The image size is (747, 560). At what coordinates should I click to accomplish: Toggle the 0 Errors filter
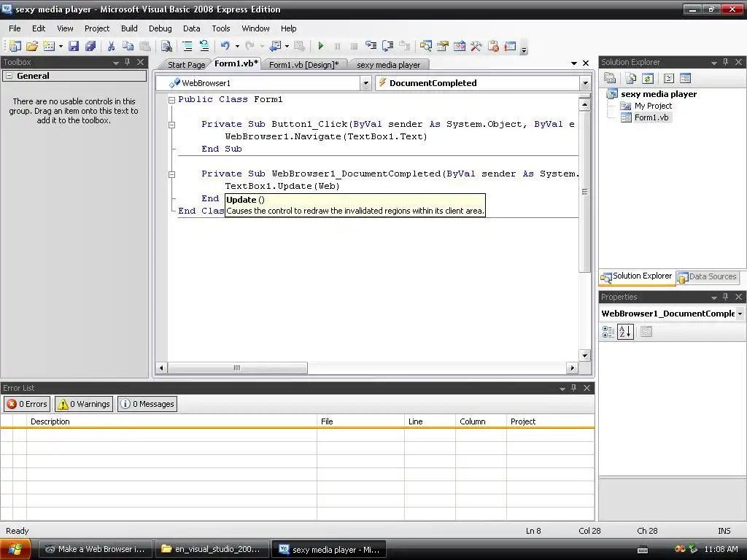(27, 404)
